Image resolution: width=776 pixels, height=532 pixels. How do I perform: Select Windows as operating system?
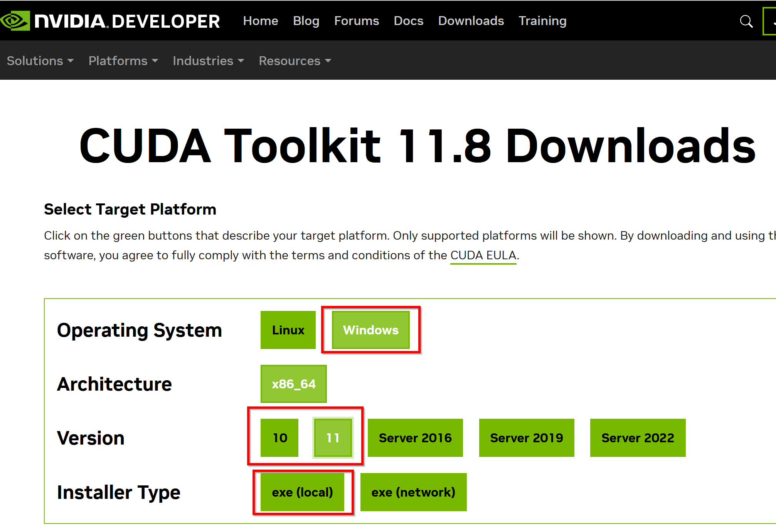click(371, 330)
